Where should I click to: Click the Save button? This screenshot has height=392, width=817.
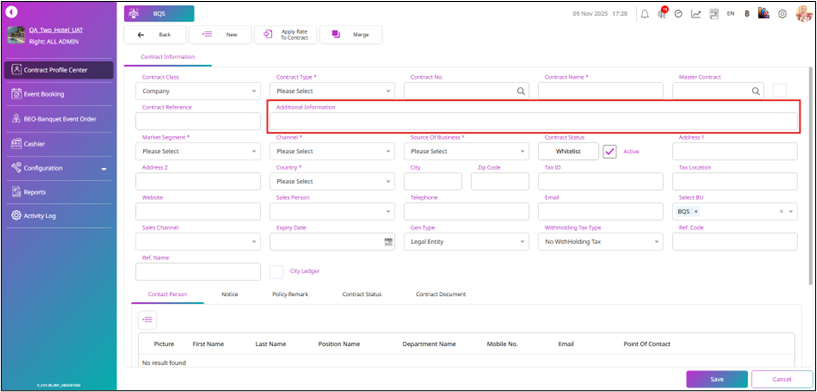(x=717, y=379)
